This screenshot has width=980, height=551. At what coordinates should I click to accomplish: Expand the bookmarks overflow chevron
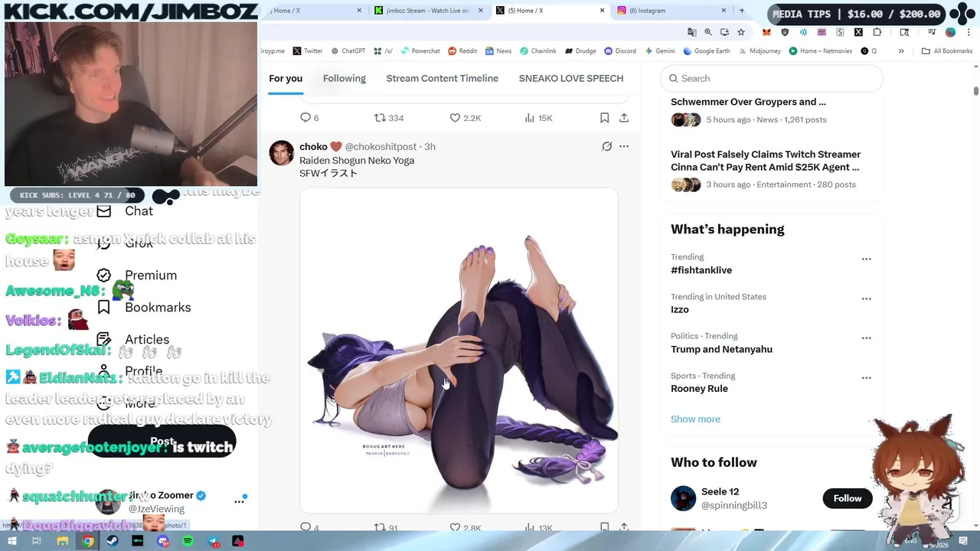pos(901,51)
